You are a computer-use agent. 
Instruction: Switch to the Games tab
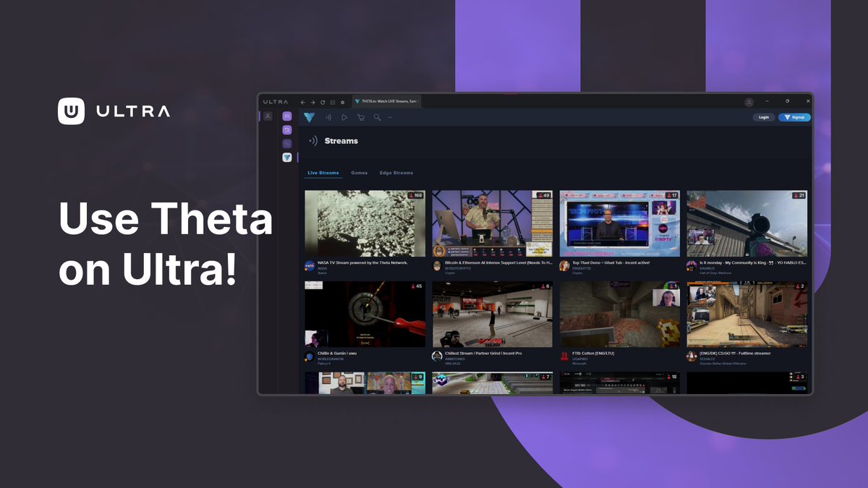[x=359, y=173]
